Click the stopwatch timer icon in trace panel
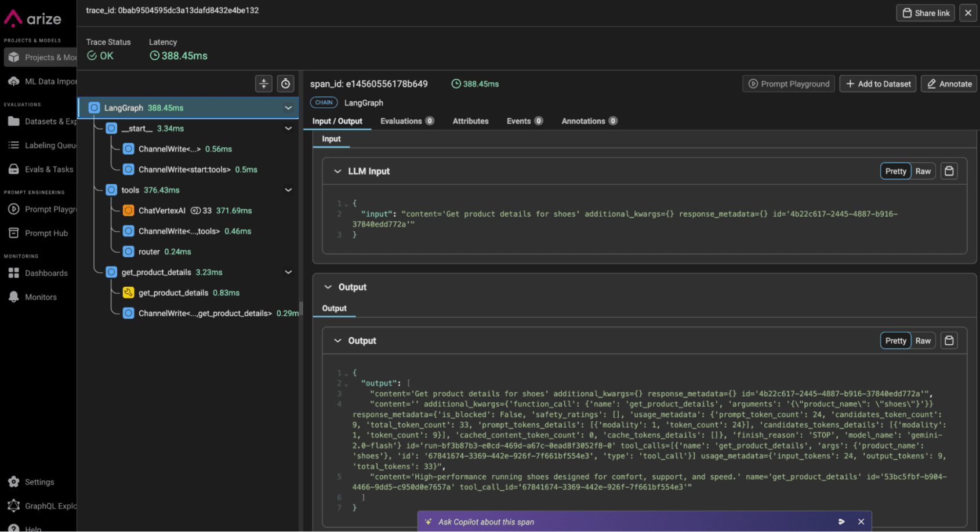Viewport: 980px width, 532px height. click(285, 83)
